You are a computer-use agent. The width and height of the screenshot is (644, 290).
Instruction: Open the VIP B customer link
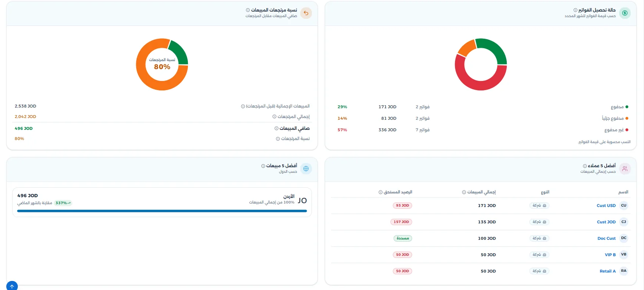pyautogui.click(x=610, y=255)
